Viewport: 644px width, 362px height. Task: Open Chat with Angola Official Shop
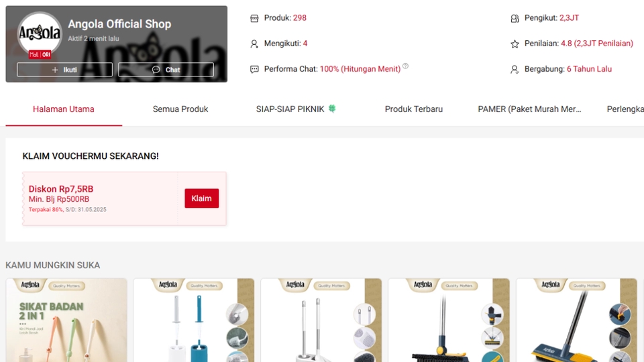tap(166, 70)
